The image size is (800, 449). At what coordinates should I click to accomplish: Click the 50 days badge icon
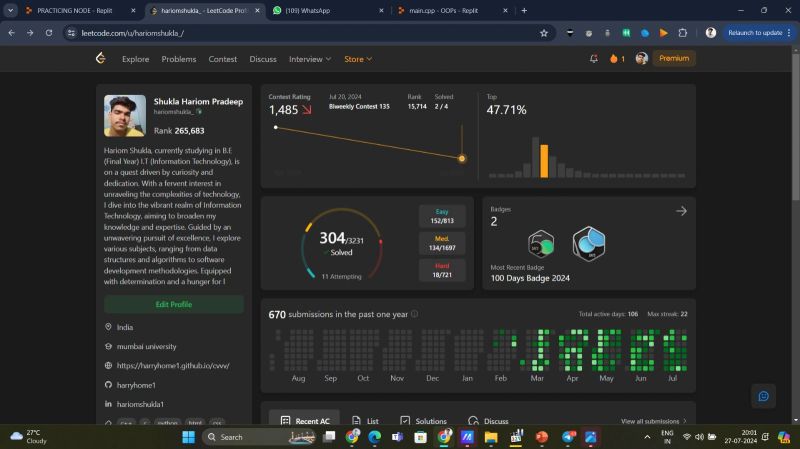(541, 243)
